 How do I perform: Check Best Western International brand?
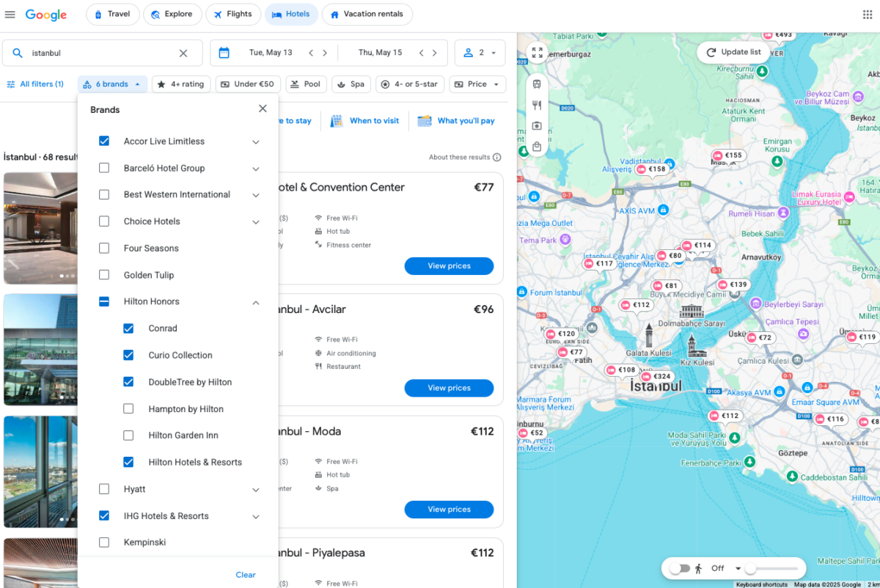104,194
